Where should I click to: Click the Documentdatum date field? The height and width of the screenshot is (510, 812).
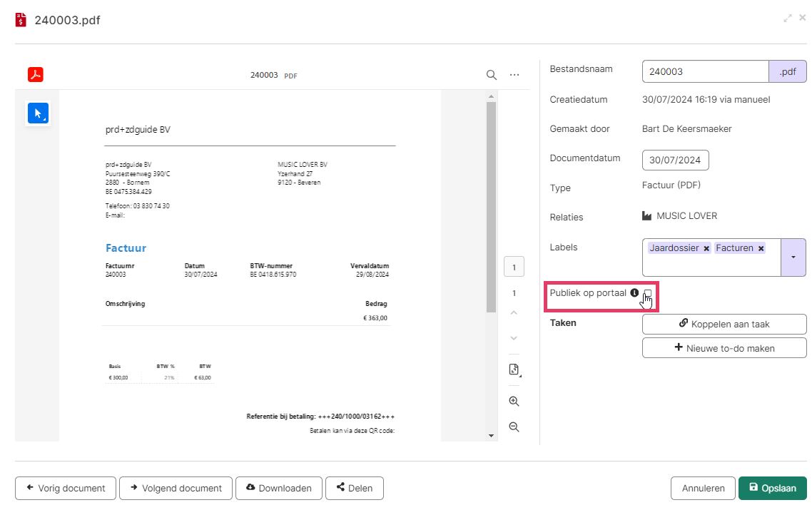click(x=675, y=160)
